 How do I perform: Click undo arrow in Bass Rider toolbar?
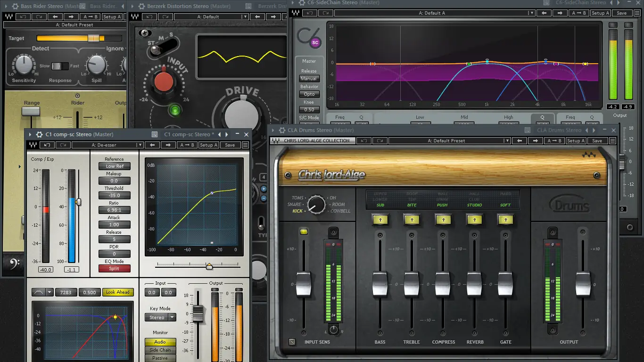[22, 16]
